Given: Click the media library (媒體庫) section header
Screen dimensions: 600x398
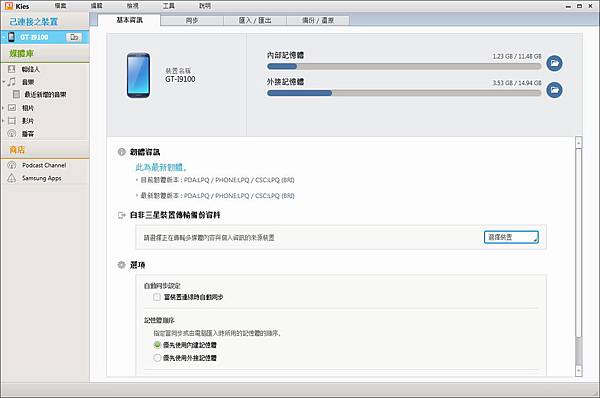Looking at the screenshot, I should point(21,53).
